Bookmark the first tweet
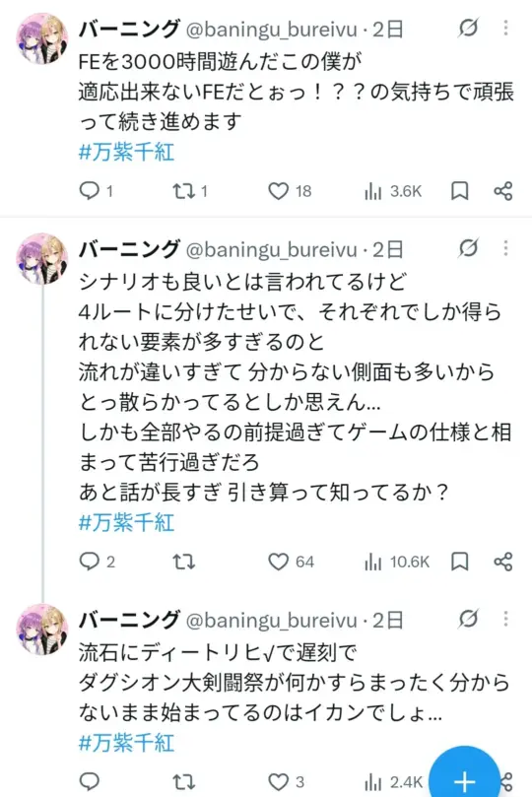Image resolution: width=532 pixels, height=797 pixels. pyautogui.click(x=460, y=191)
